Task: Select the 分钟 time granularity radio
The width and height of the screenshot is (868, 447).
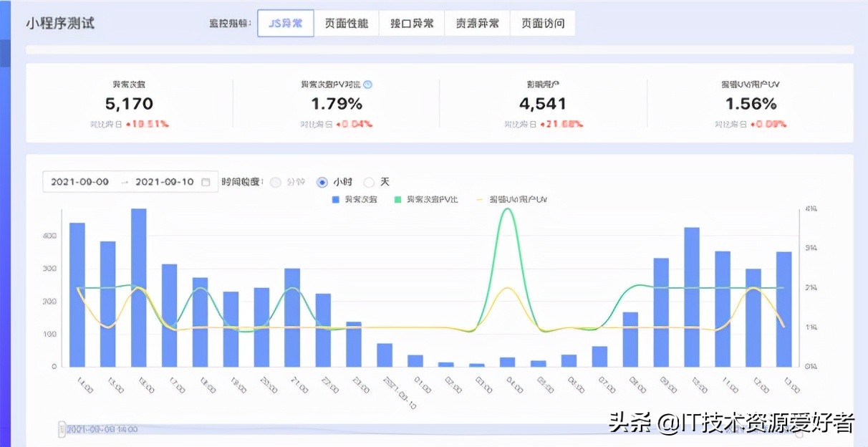Action: (275, 182)
